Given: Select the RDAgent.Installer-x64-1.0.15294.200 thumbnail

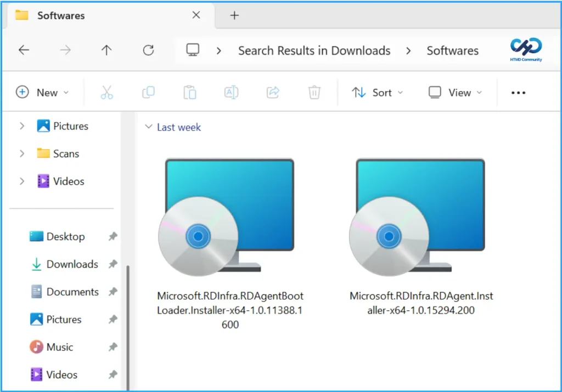Looking at the screenshot, I should [417, 217].
